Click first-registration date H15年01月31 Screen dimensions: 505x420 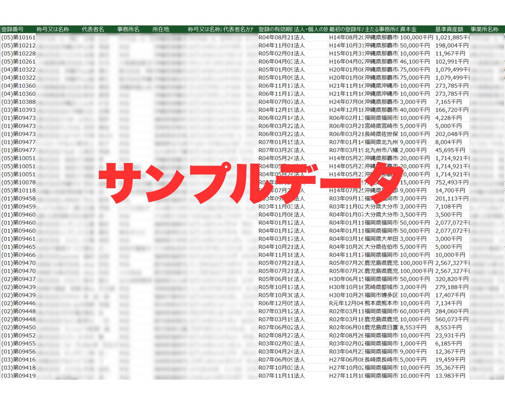[x=346, y=53]
